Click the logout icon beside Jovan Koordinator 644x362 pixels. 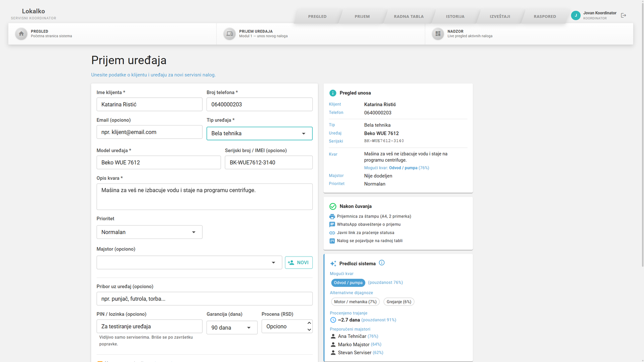click(623, 15)
